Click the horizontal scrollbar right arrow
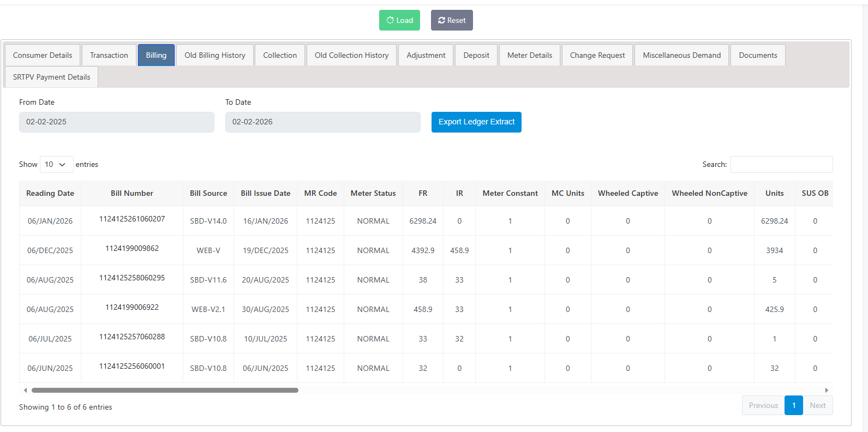868x432 pixels. click(x=827, y=390)
